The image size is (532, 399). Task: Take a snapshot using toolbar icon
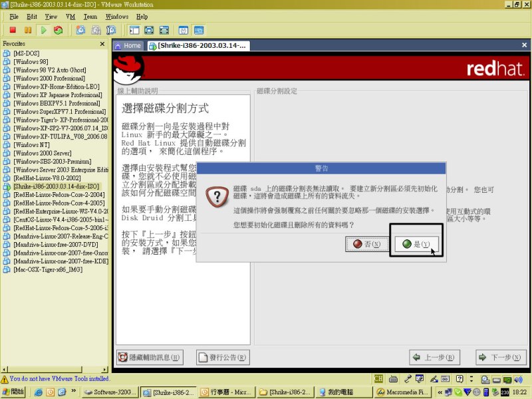pyautogui.click(x=80, y=30)
